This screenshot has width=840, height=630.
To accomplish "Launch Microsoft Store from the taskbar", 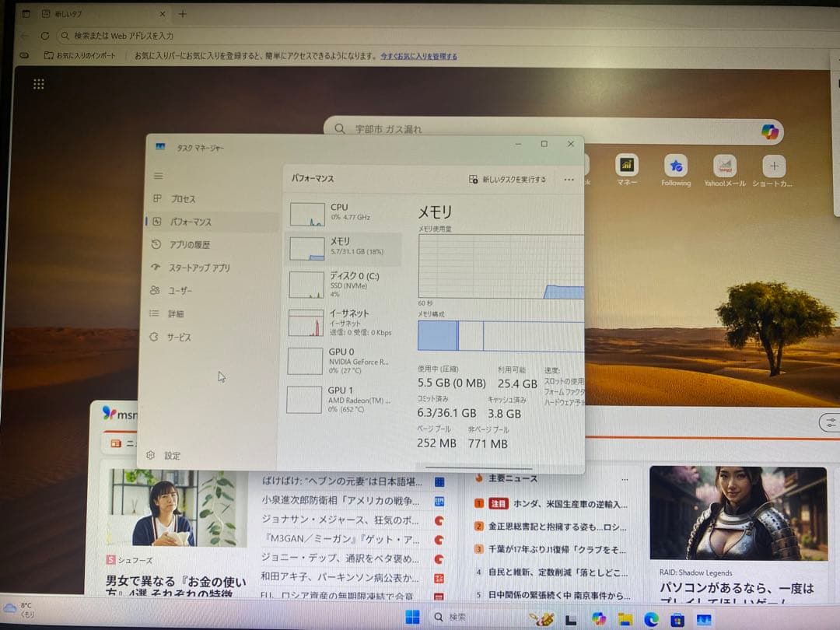I will click(x=679, y=617).
